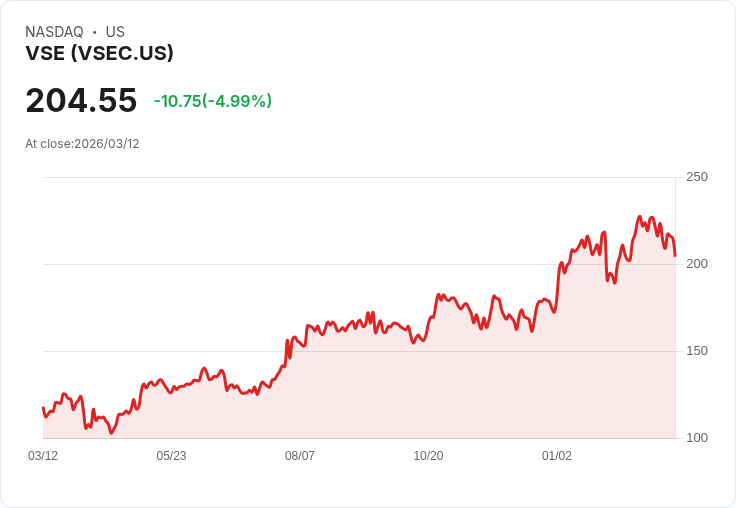Click the At close 2026/03/12 timestamp
Image resolution: width=736 pixels, height=508 pixels.
click(x=82, y=144)
